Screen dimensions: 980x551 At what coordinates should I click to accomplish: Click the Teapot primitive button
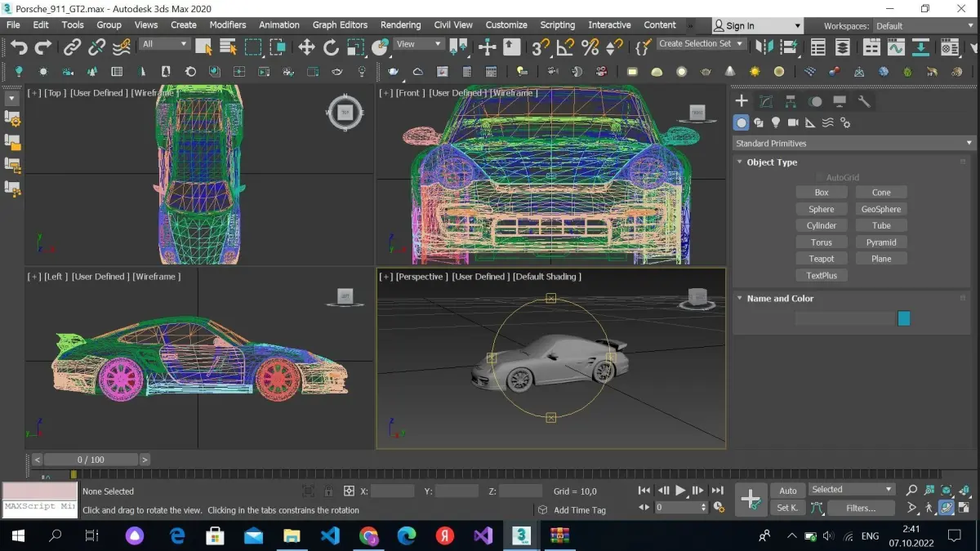tap(822, 259)
